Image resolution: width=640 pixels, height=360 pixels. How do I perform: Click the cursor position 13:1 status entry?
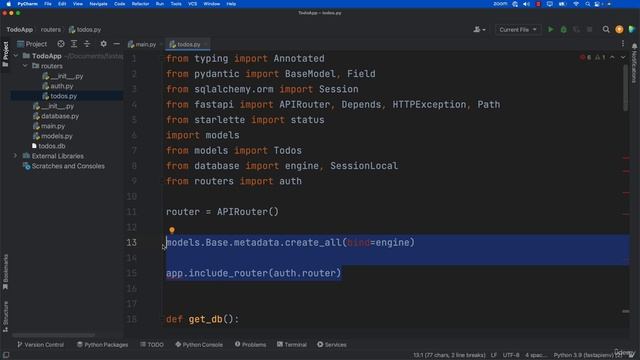tap(449, 355)
